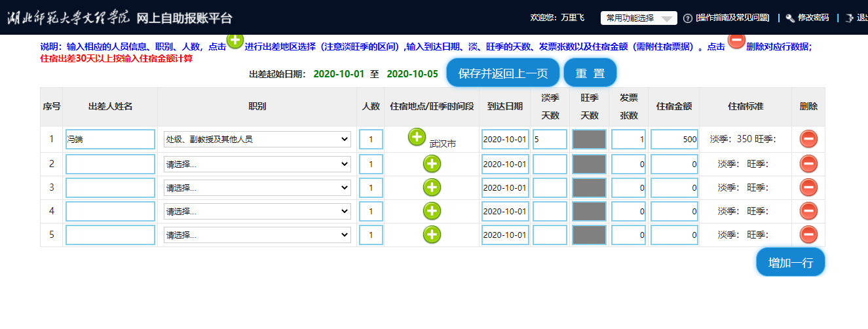
Task: Click green location plus icon in row 2
Action: (x=432, y=164)
